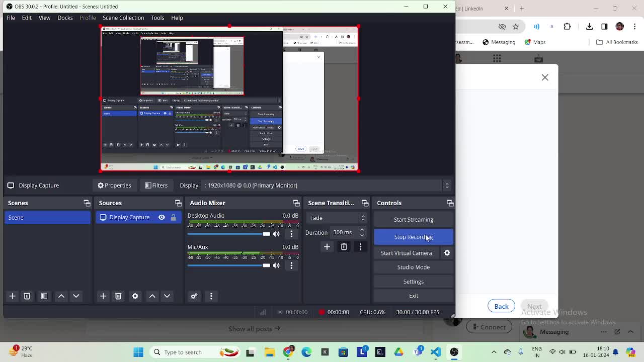Screen dimensions: 644x362
Task: Remove selected source with trash icon
Action: coord(118,296)
